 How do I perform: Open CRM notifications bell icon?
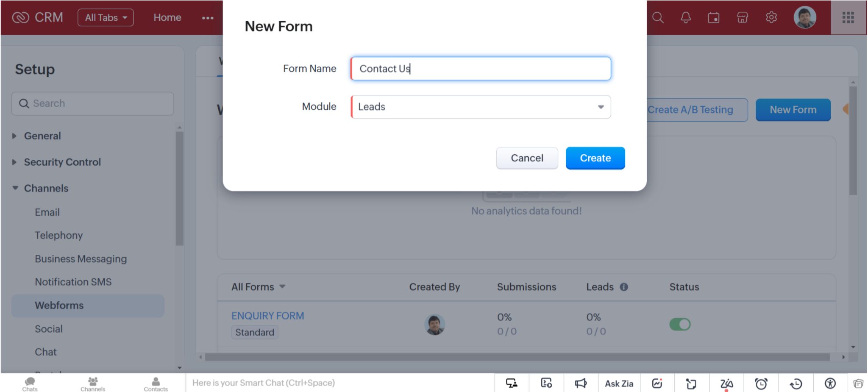click(x=686, y=18)
